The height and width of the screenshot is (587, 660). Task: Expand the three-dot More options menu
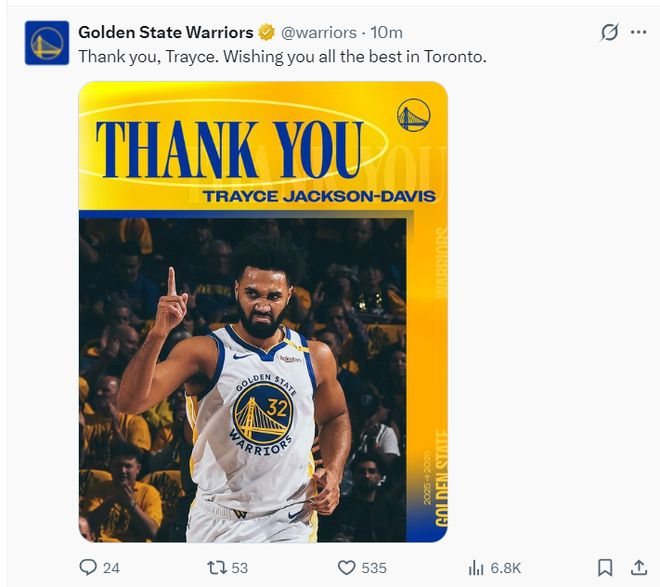pyautogui.click(x=638, y=32)
